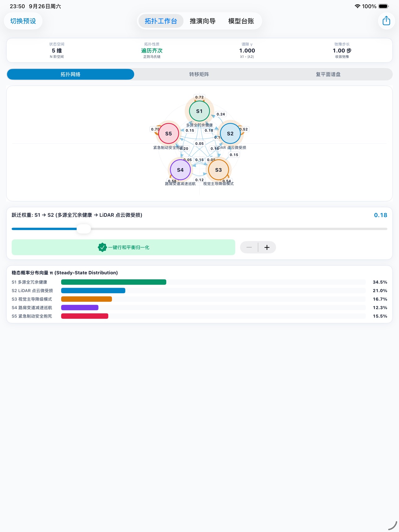Select the 0.24 edge weight label

click(221, 114)
